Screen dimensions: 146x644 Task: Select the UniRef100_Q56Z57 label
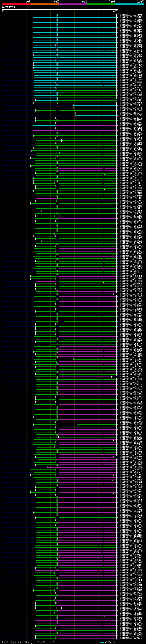[131, 191]
